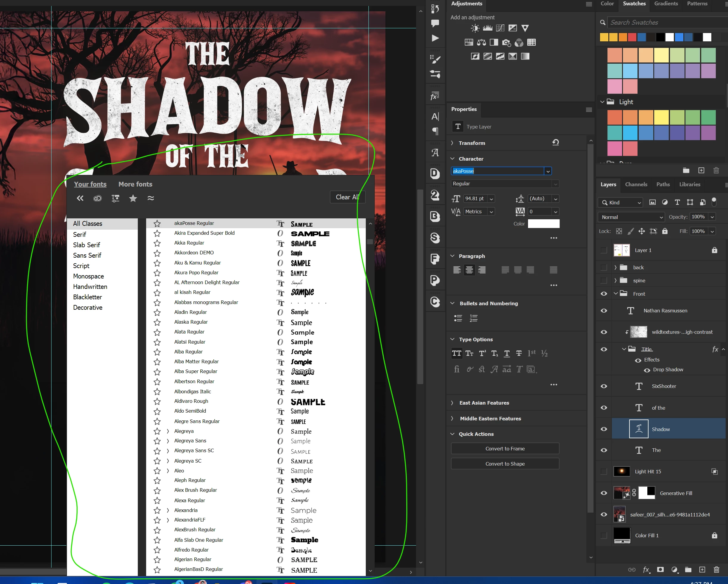Open the font family dropdown arrow
The width and height of the screenshot is (728, 584).
[x=548, y=171]
